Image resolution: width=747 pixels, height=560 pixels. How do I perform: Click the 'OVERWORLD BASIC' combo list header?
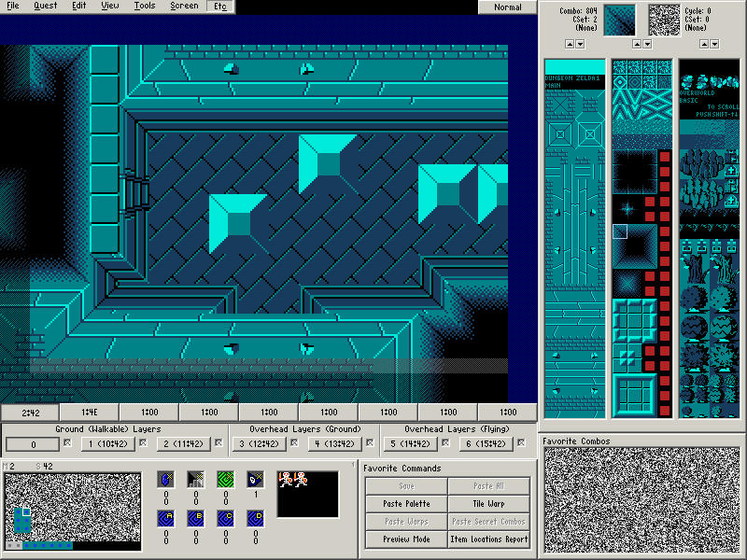click(697, 97)
